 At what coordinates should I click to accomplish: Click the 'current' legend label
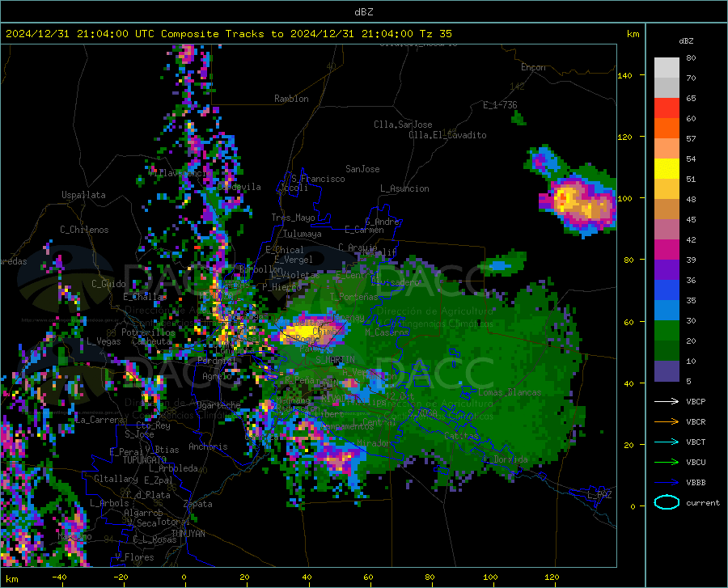pyautogui.click(x=703, y=503)
